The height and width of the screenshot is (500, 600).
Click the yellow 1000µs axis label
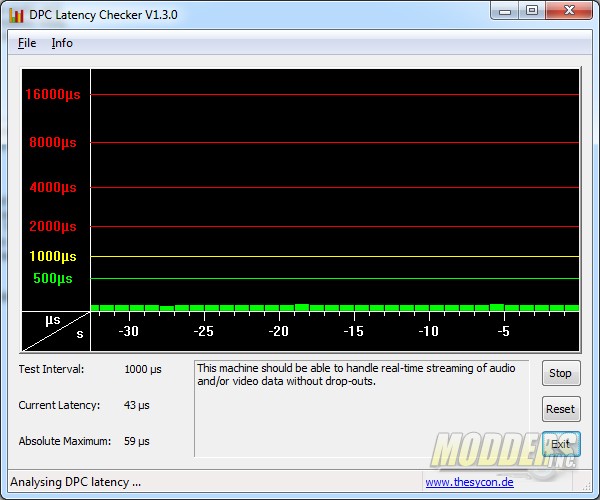click(x=53, y=256)
